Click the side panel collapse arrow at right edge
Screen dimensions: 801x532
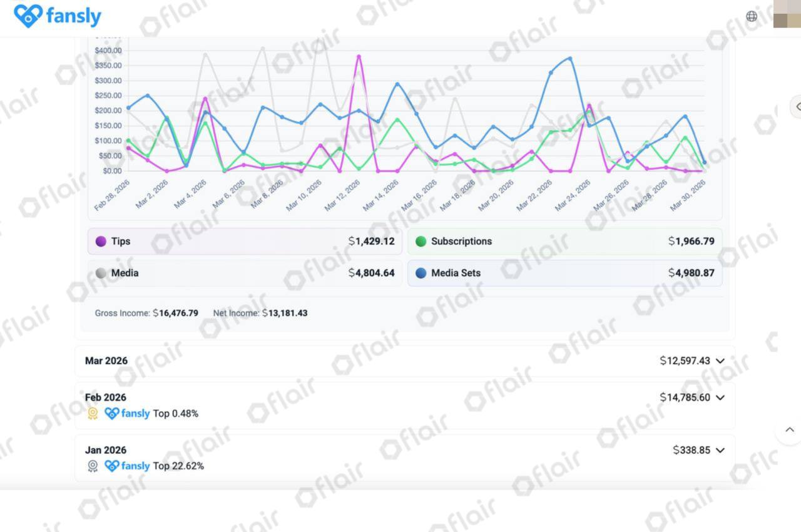tap(797, 107)
